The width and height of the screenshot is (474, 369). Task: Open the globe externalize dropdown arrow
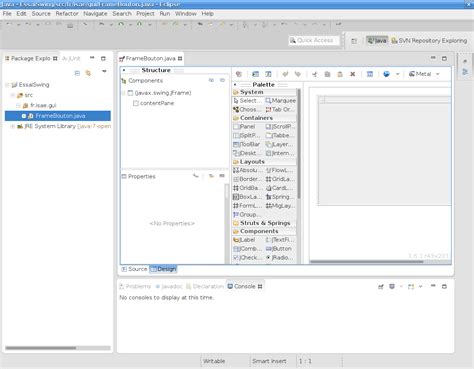point(397,74)
